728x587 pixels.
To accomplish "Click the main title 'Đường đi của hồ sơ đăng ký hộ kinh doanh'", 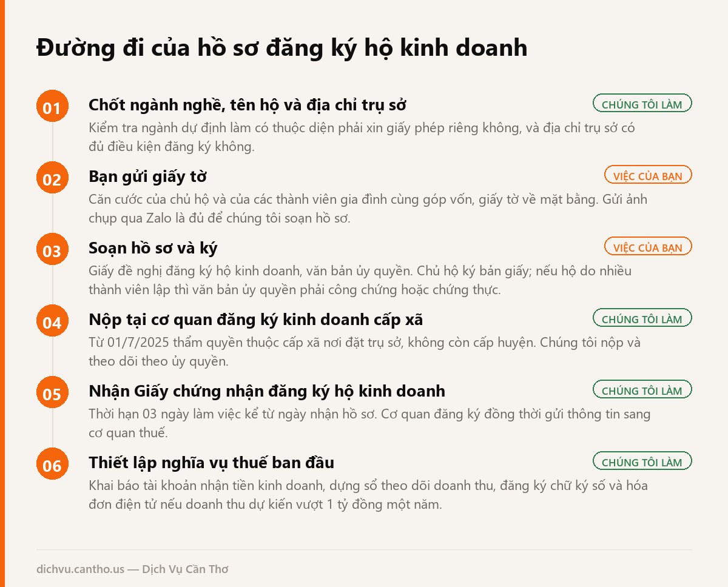I will pyautogui.click(x=281, y=48).
